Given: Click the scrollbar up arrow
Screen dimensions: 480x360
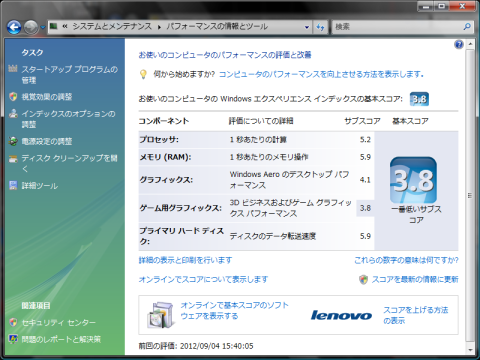Looking at the screenshot, I should coord(470,44).
